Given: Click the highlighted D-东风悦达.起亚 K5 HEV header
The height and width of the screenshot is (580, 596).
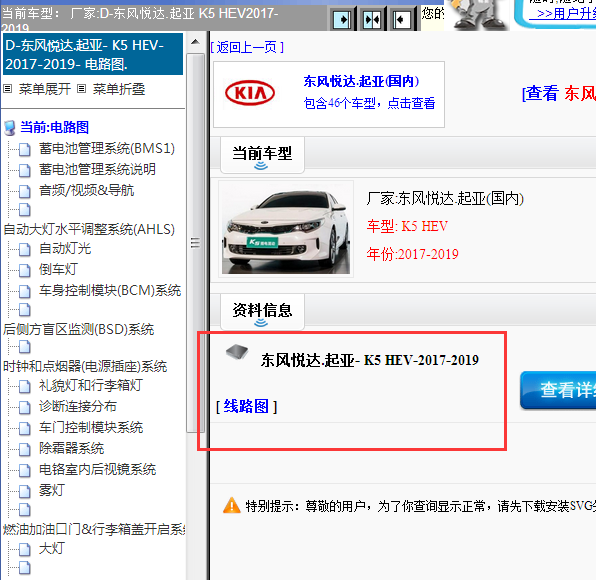Looking at the screenshot, I should [93, 54].
